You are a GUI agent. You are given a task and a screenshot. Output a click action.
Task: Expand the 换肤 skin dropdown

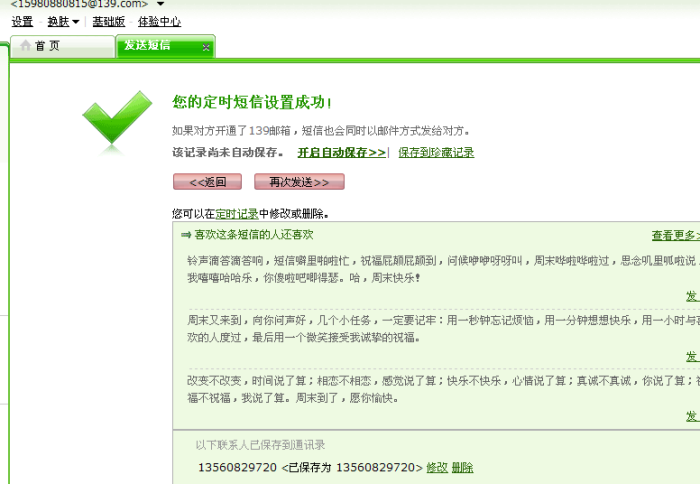pos(63,22)
